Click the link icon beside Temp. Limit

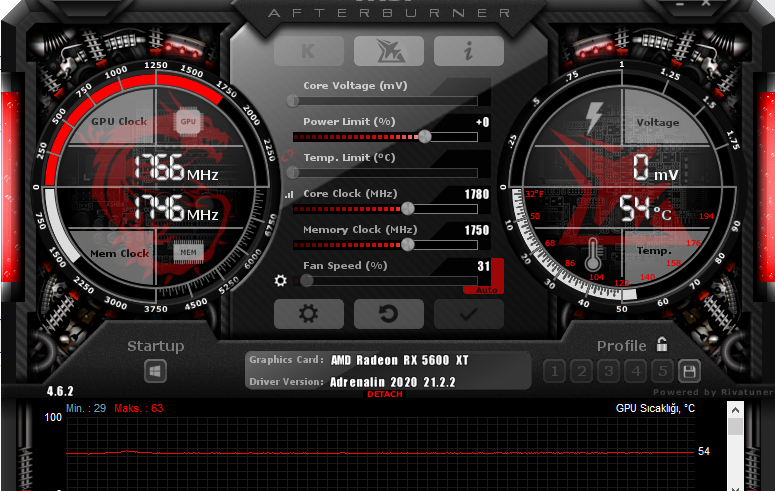pos(288,156)
